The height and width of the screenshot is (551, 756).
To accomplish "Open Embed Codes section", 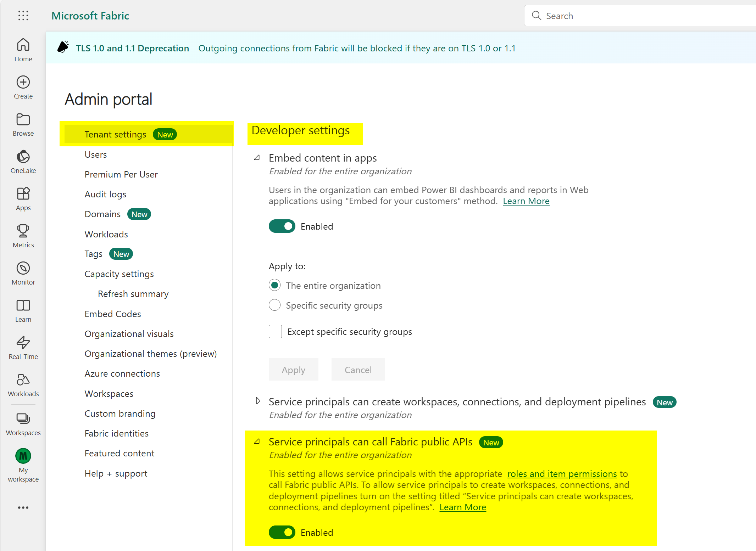I will [x=113, y=314].
